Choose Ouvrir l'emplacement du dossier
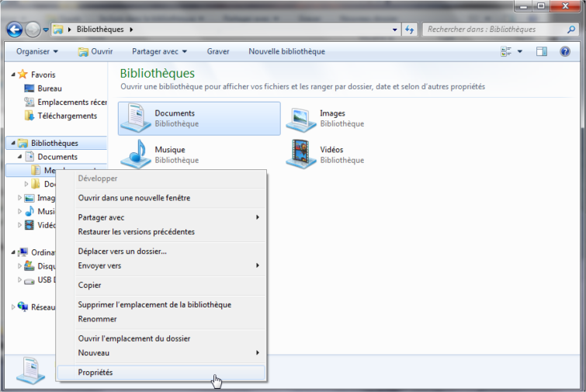This screenshot has width=586, height=392. pyautogui.click(x=161, y=338)
